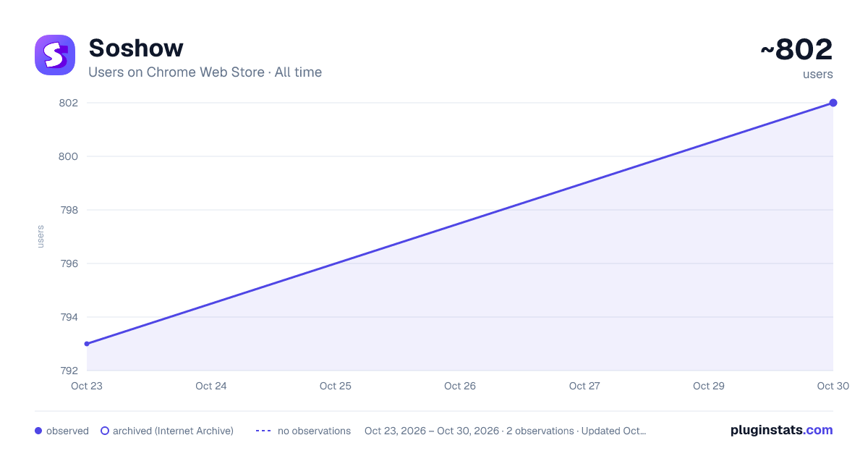Click the Oct 30 x-axis label
The width and height of the screenshot is (868, 456).
[833, 386]
